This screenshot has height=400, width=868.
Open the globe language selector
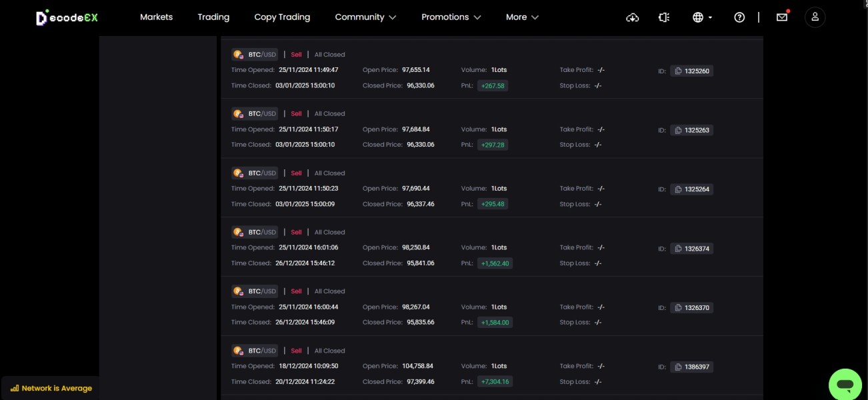702,17
